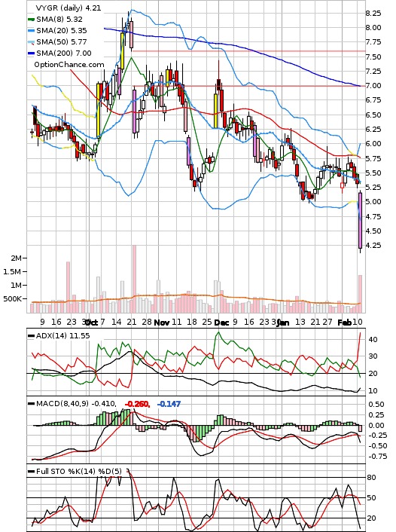Select the Dec month marker on date axis
Screen dimensions: 396x532
[221, 323]
